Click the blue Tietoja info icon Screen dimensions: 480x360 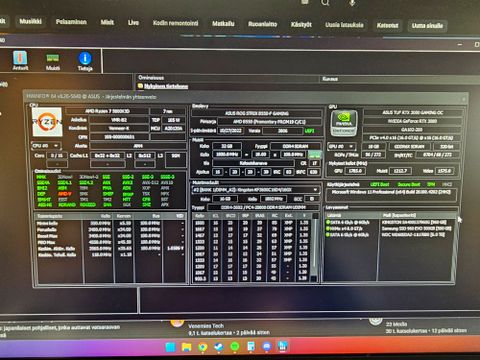tap(85, 61)
